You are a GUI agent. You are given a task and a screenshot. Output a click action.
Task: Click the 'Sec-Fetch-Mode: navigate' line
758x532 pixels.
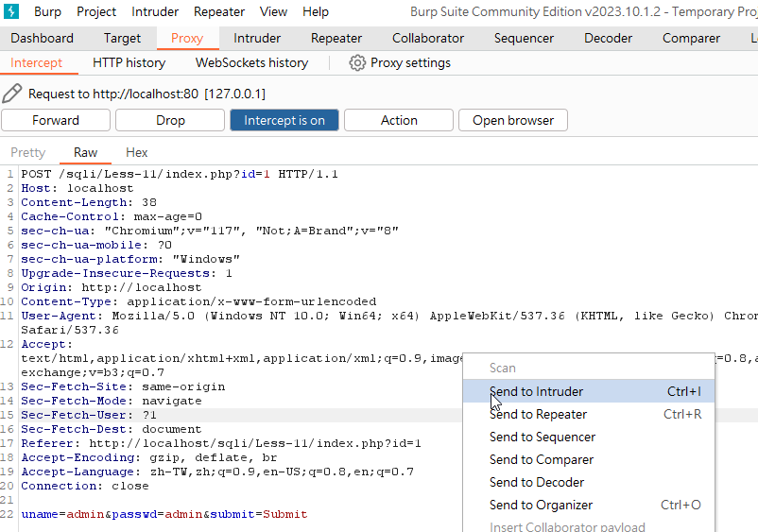[x=112, y=401]
